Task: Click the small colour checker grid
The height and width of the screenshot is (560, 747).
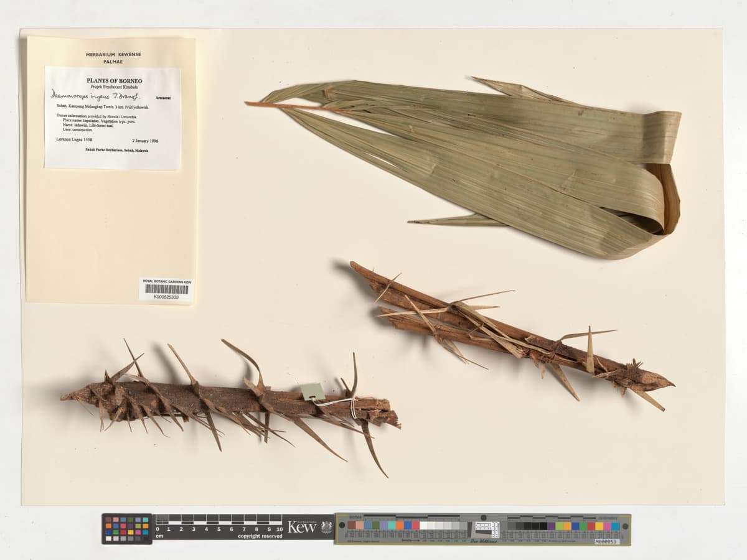Action: click(127, 529)
